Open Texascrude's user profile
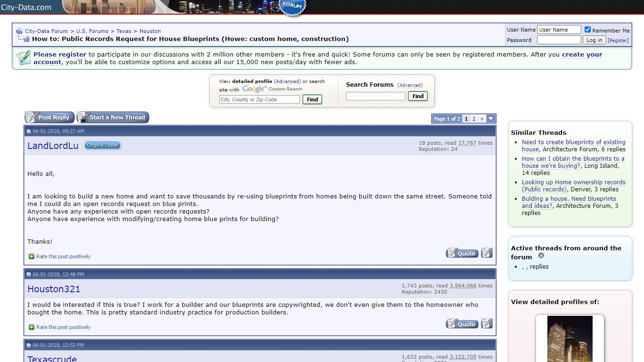The image size is (644, 362). pyautogui.click(x=52, y=359)
